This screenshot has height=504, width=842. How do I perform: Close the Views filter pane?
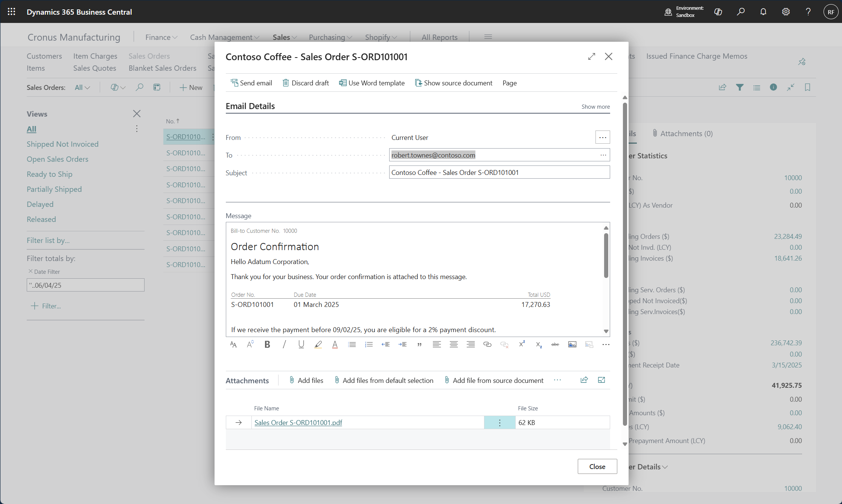pos(137,114)
